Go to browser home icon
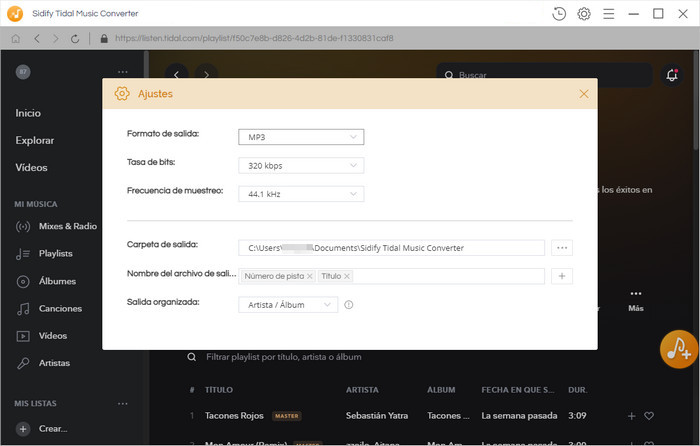Screen dimensions: 700x446 [16, 39]
